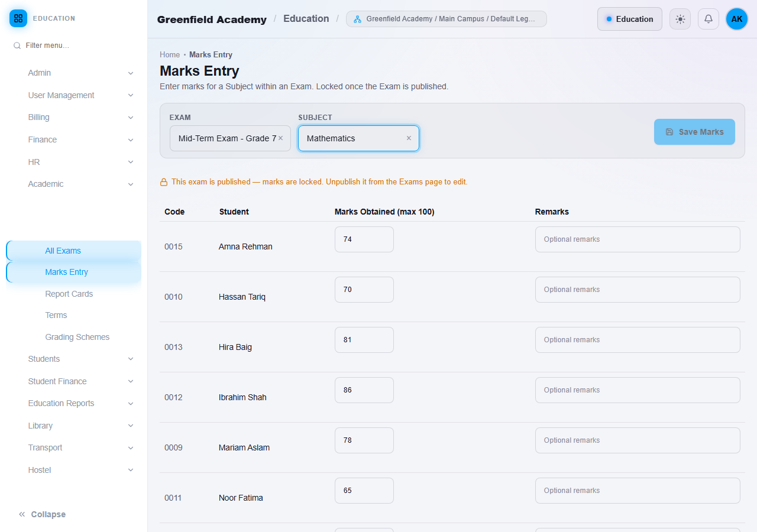Expand the Library menu section

click(x=80, y=426)
